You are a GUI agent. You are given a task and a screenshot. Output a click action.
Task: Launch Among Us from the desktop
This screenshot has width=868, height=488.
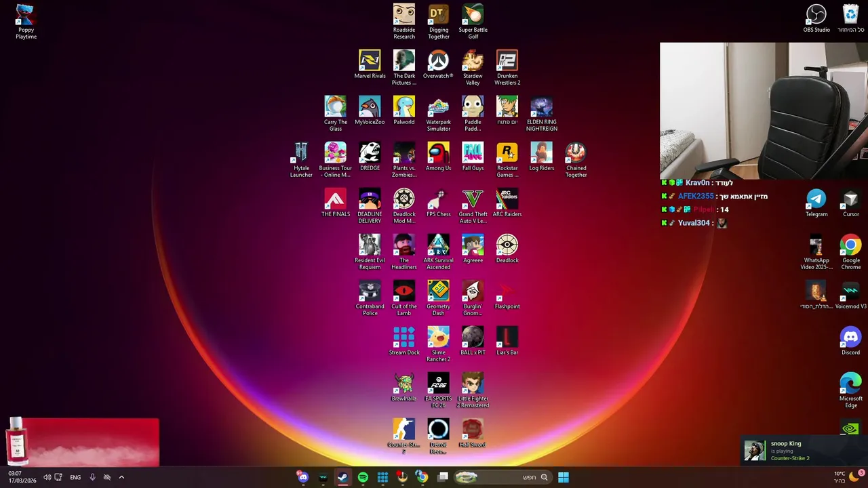point(439,157)
